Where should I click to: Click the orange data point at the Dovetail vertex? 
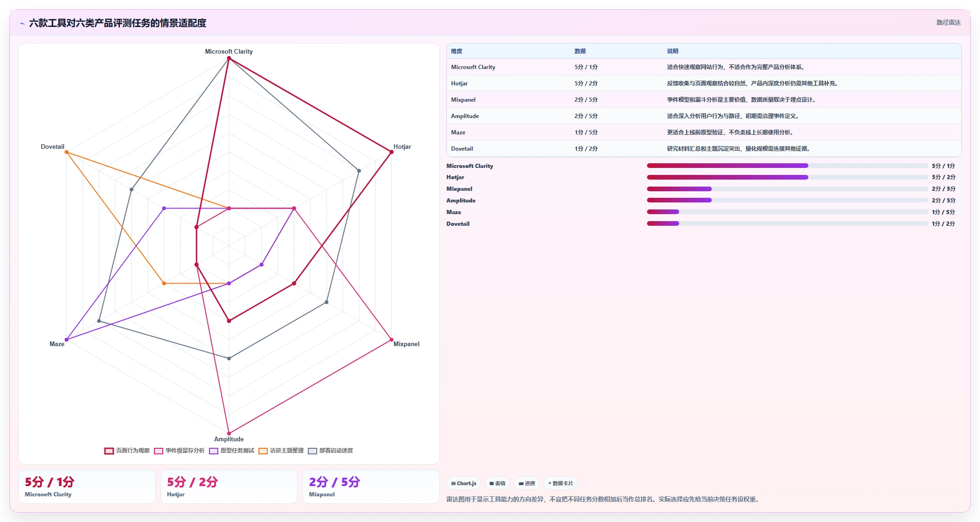tap(66, 152)
